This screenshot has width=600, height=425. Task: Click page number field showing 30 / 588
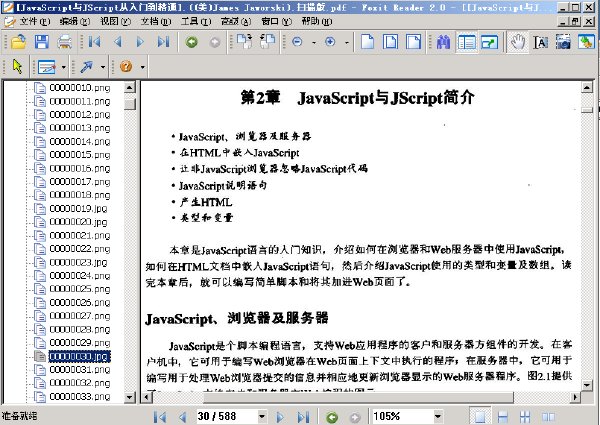pyautogui.click(x=226, y=416)
